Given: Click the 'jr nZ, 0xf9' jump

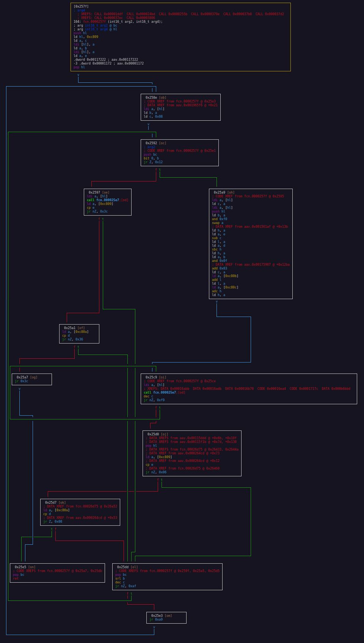Looking at the screenshot, I should coord(154,400).
